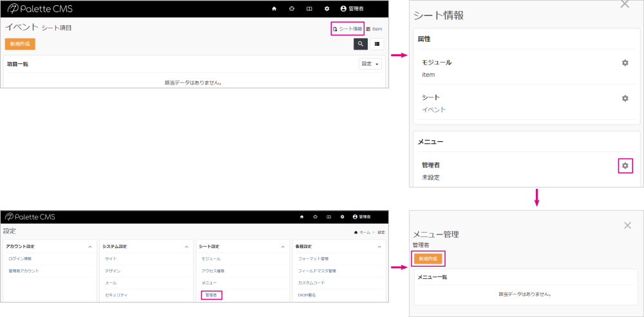Open アクセス権限 under シート設定

(213, 271)
